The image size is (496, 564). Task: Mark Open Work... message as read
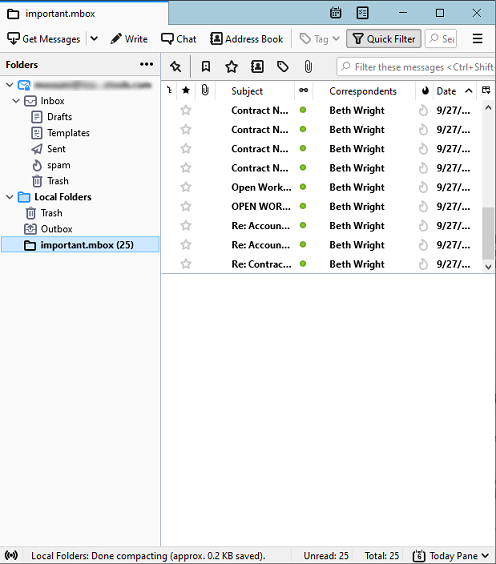(303, 187)
